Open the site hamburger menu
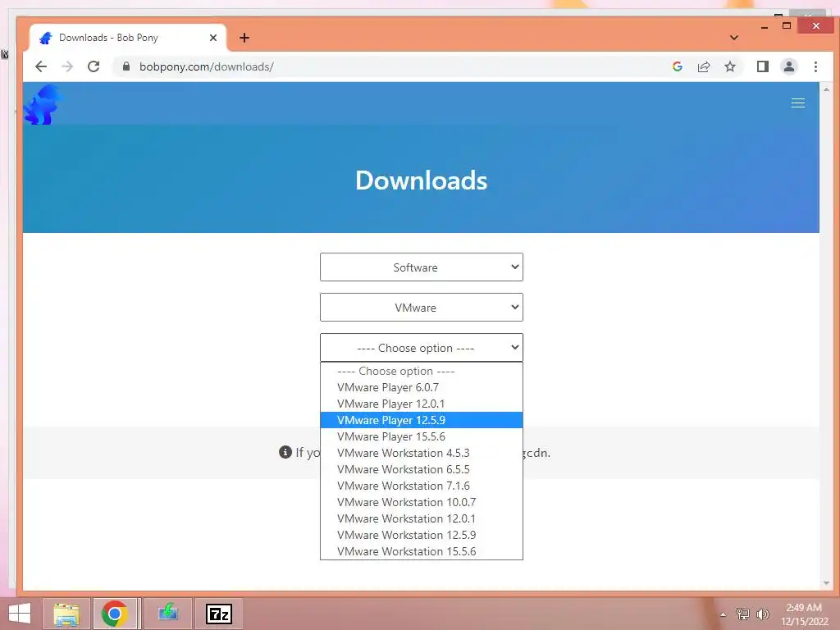 [798, 103]
